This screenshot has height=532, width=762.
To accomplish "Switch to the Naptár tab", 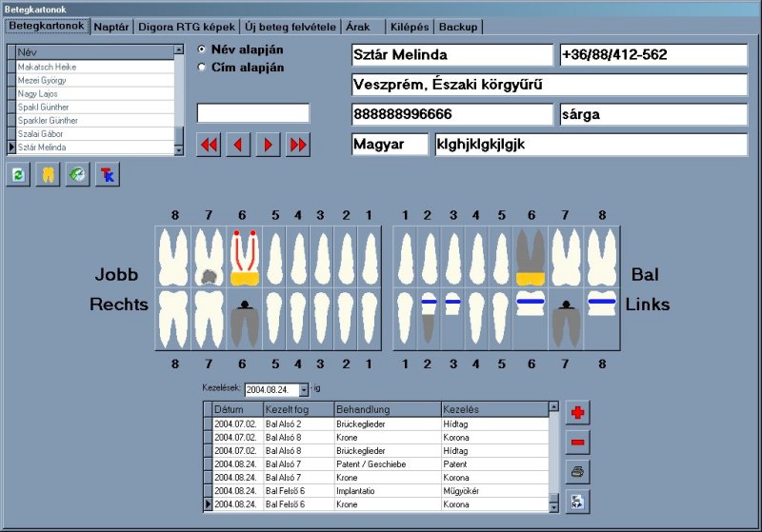I will pos(112,27).
